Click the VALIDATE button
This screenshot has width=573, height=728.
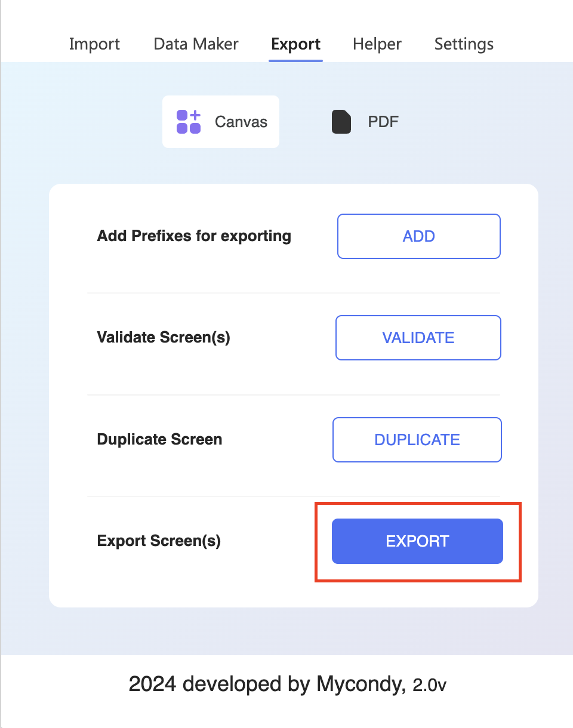(x=418, y=338)
